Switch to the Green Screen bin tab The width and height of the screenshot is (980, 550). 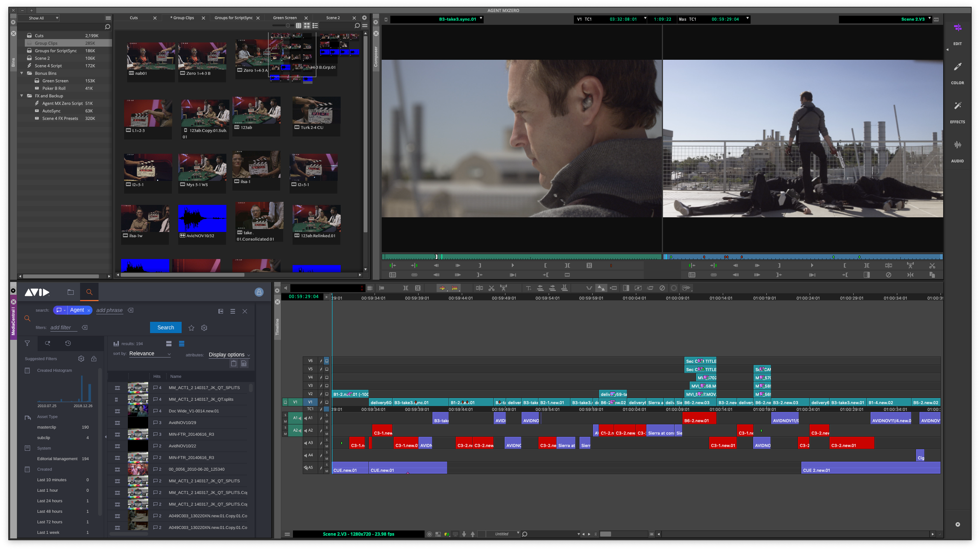click(x=285, y=18)
